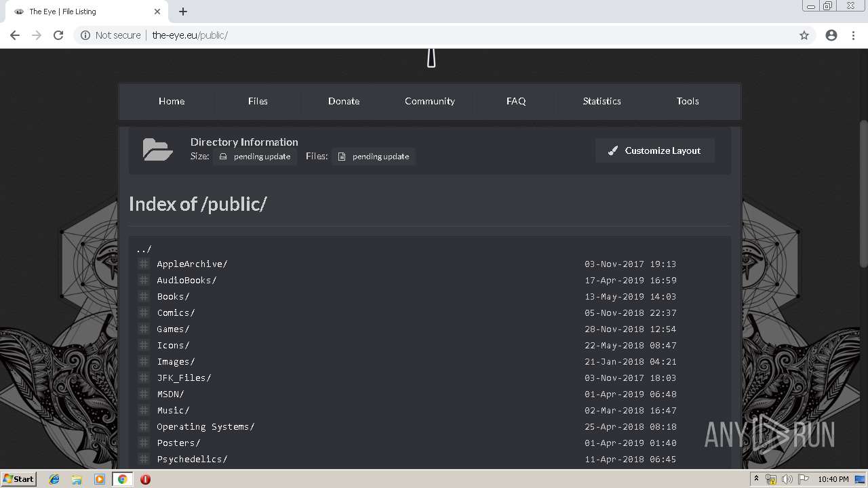Screen dimensions: 868x488
Task: Open FAQ in site navigation
Action: pyautogui.click(x=516, y=101)
